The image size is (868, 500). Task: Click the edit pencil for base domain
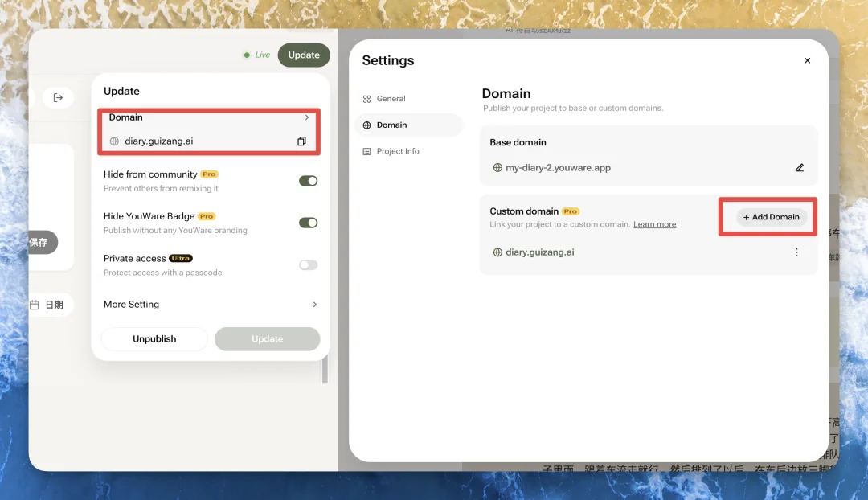click(799, 168)
